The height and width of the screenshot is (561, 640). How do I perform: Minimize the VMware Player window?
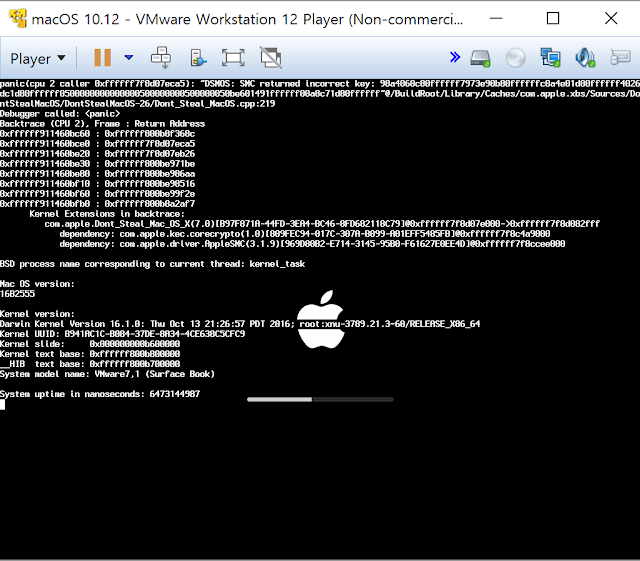tap(496, 18)
